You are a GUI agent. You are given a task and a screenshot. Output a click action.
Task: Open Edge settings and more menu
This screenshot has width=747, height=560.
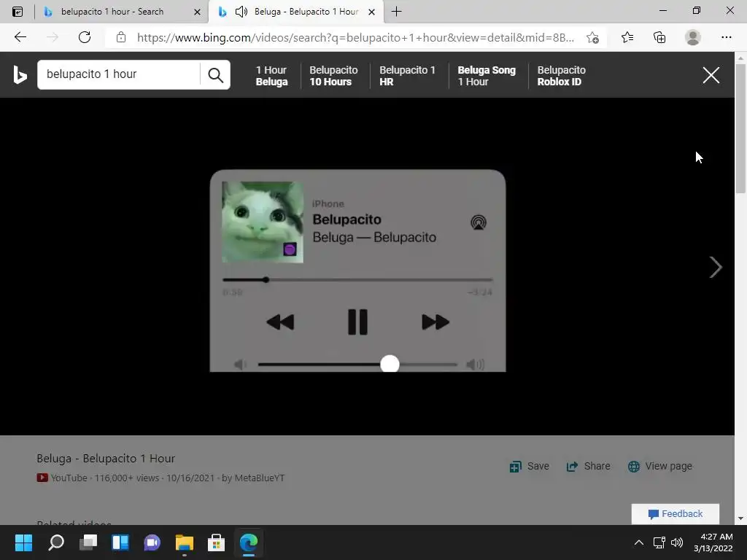tap(726, 37)
